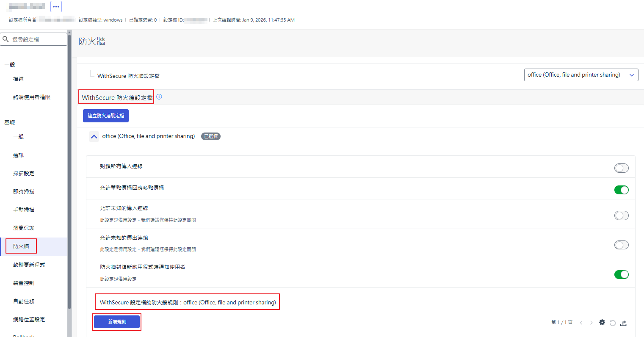Open the firewall profile dropdown showing office
Viewport: 644px width, 337px height.
[x=581, y=75]
